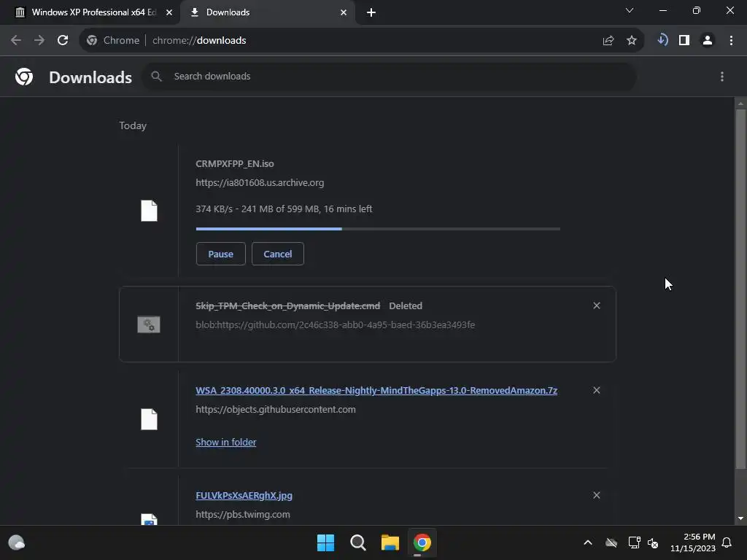This screenshot has height=560, width=747.
Task: Click the archive.org source URL text
Action: click(x=260, y=183)
